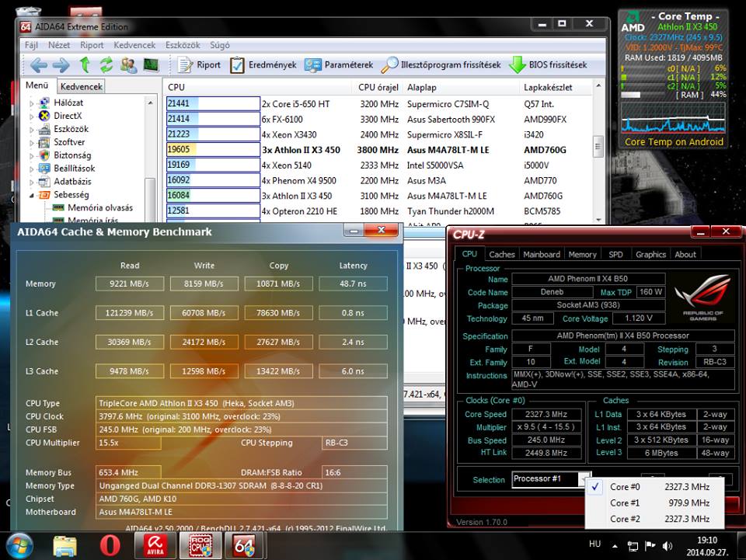The image size is (746, 560).
Task: Select the 4x Phenom X4 9500 row
Action: tap(378, 181)
